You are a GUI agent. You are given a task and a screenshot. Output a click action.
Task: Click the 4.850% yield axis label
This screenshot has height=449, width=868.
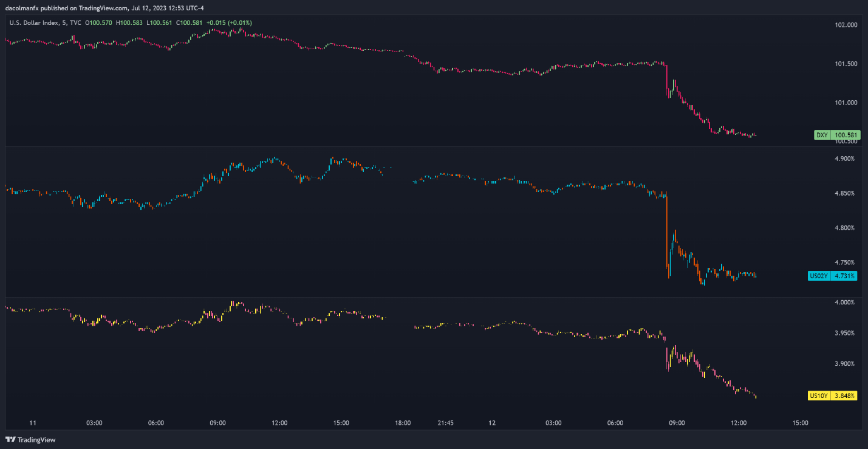845,193
